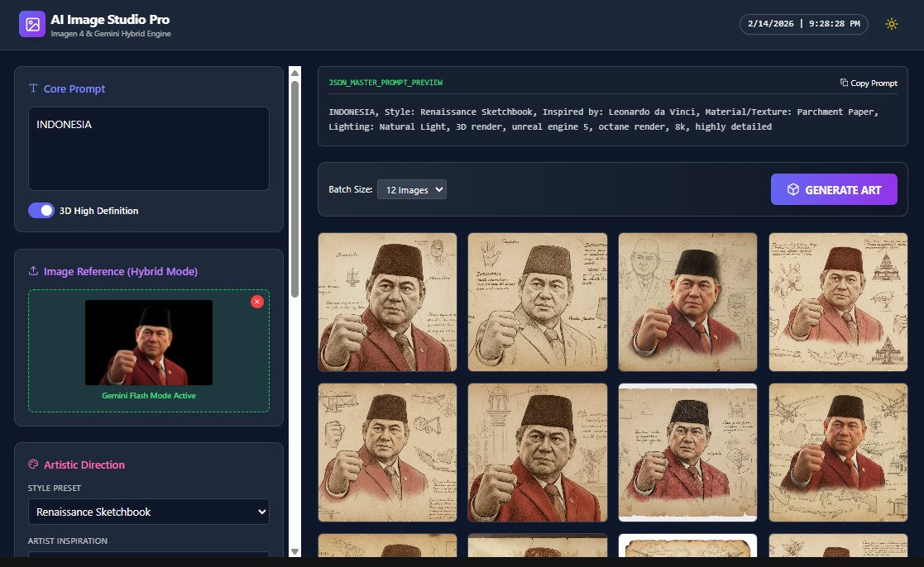Image resolution: width=924 pixels, height=567 pixels.
Task: Open the Style Preset Renaissance Sketchbook dropdown
Action: pyautogui.click(x=149, y=512)
